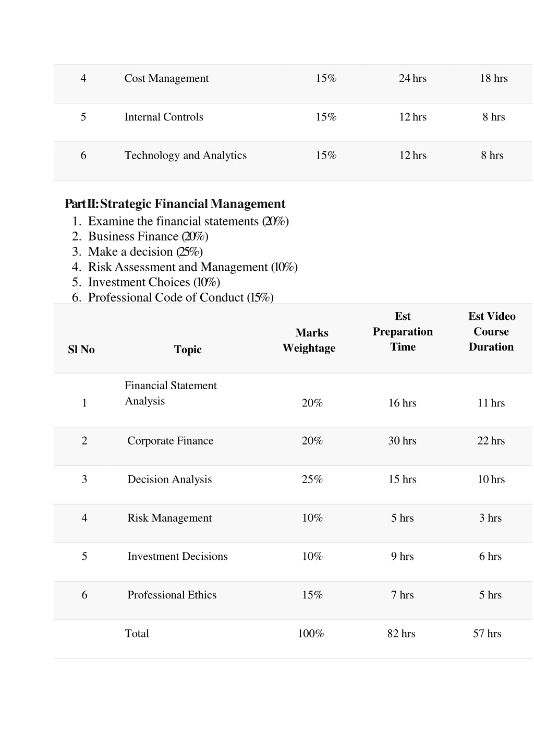The height and width of the screenshot is (756, 534).
Task: Select the Financial Statement Analysis topic cell
Action: 171,393
